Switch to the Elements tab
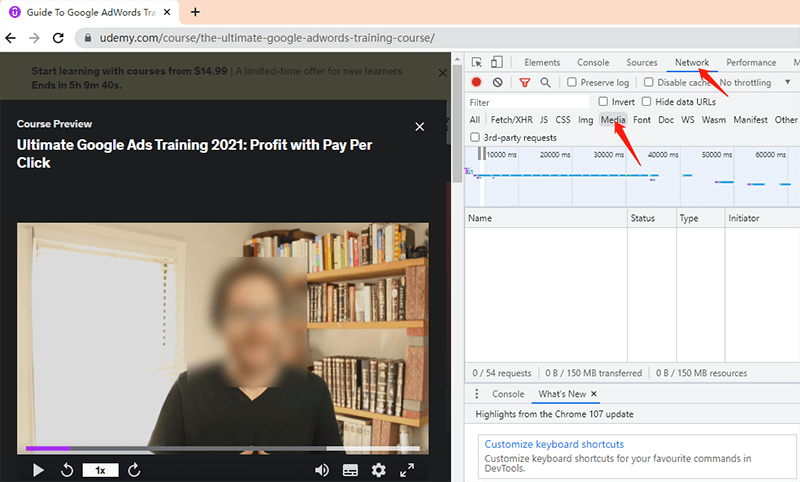Screen dimensions: 800x482 (x=542, y=62)
